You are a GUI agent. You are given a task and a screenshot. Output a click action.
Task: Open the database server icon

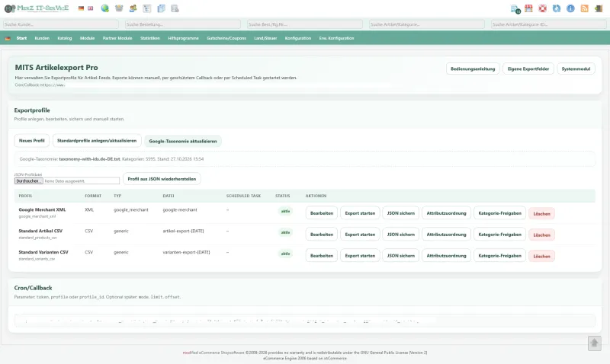[175, 8]
